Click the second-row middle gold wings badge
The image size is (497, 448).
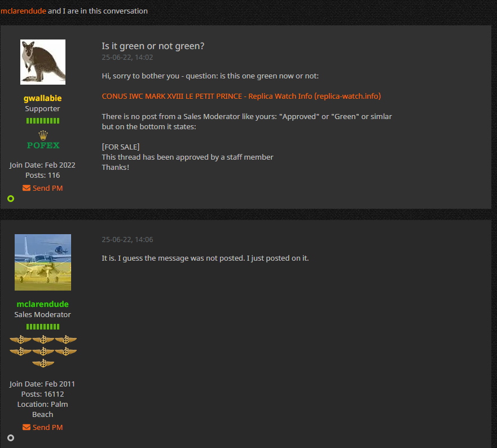43,352
